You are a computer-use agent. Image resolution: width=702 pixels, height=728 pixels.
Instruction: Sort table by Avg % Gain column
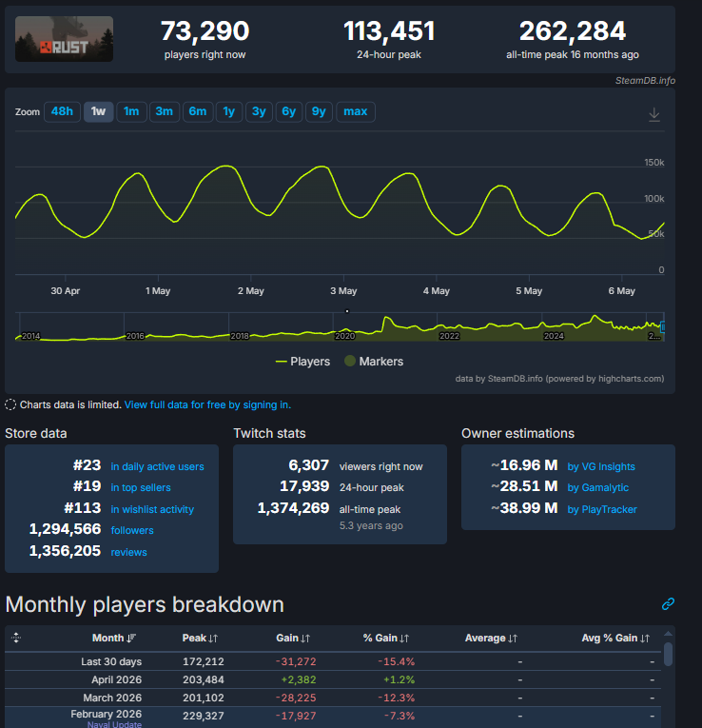pos(615,638)
